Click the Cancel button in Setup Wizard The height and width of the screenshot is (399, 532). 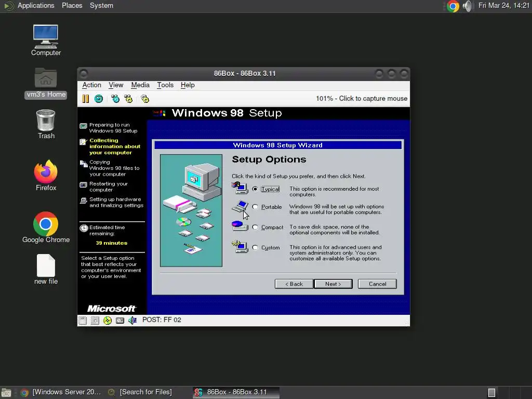377,284
